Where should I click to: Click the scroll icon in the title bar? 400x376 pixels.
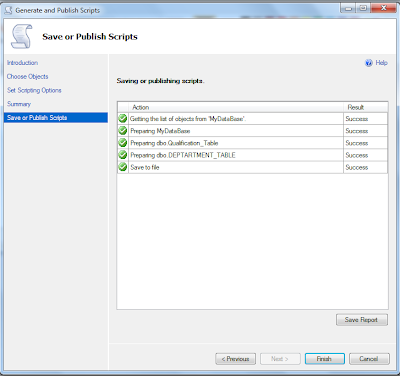coord(8,10)
